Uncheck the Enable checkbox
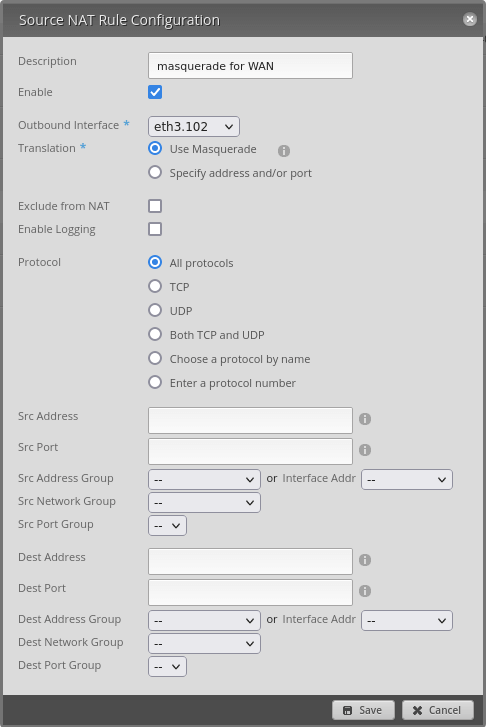This screenshot has width=486, height=727. tap(155, 92)
